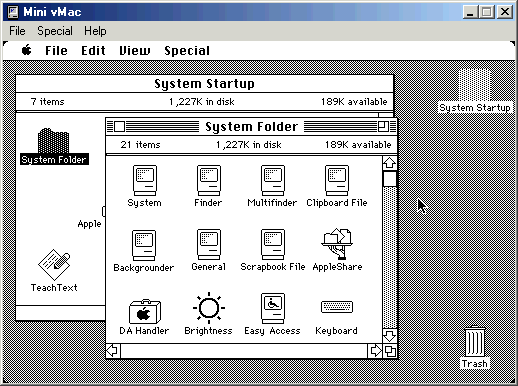The height and width of the screenshot is (386, 518).
Task: Open Mini vMac Help menu
Action: [x=95, y=31]
